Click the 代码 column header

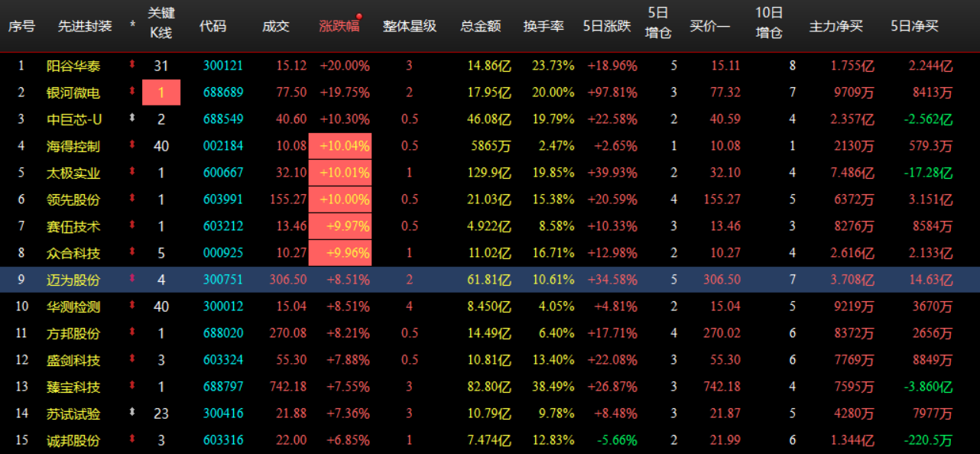[213, 26]
